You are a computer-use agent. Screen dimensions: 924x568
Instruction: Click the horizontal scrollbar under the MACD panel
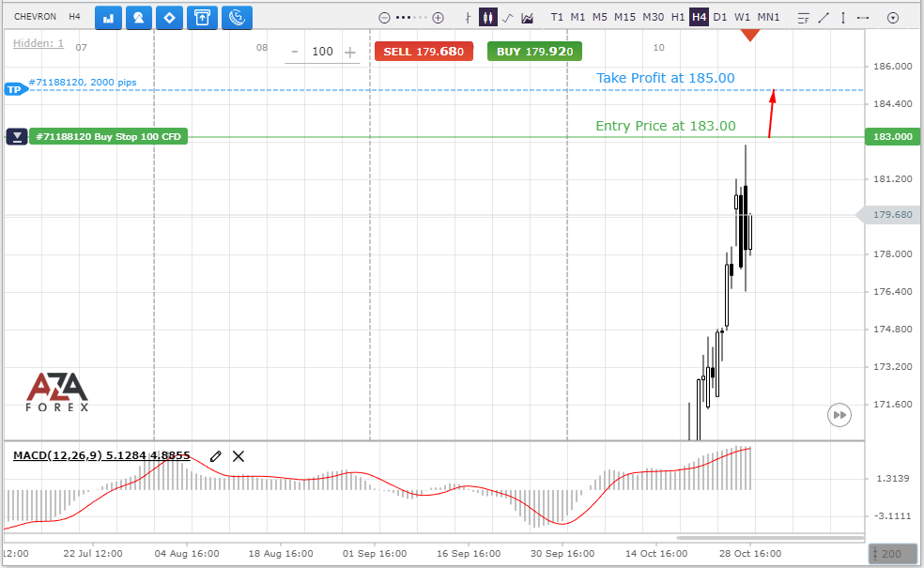coord(770,538)
